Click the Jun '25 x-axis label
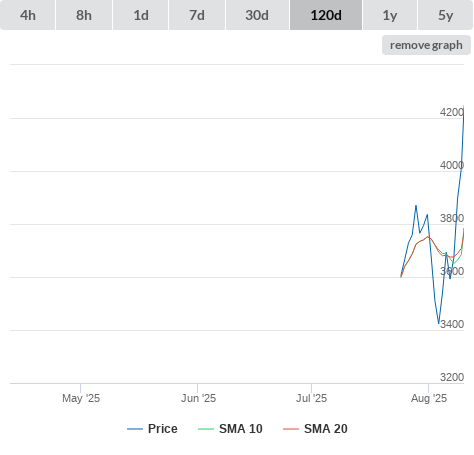 coord(198,398)
